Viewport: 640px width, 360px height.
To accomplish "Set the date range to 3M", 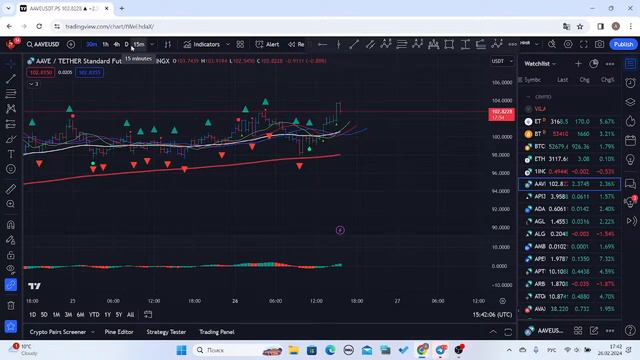I will click(x=68, y=315).
